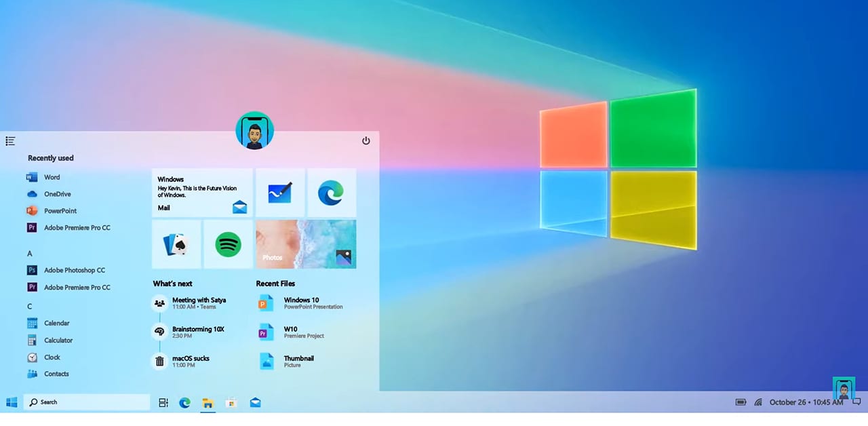Click the October 26 date and time

pos(806,402)
